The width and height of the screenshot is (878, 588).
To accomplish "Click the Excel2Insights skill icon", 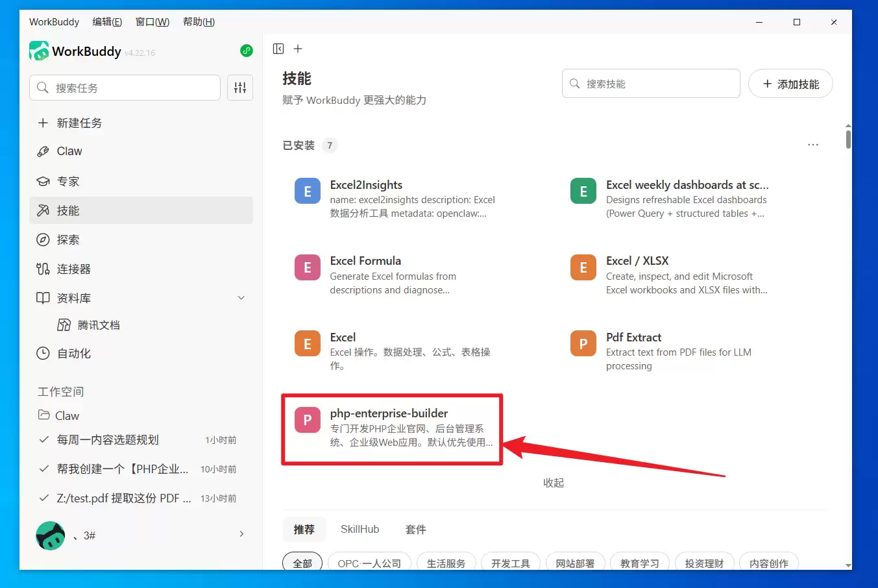I will [308, 191].
